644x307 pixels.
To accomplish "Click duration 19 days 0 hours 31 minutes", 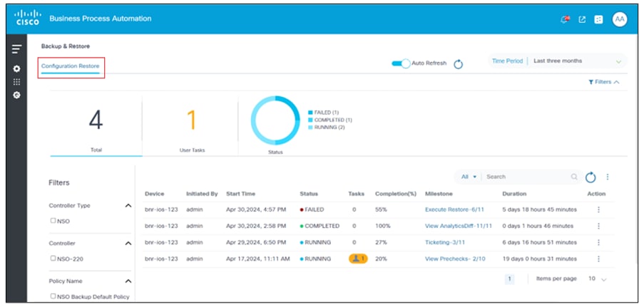I will tap(540, 259).
